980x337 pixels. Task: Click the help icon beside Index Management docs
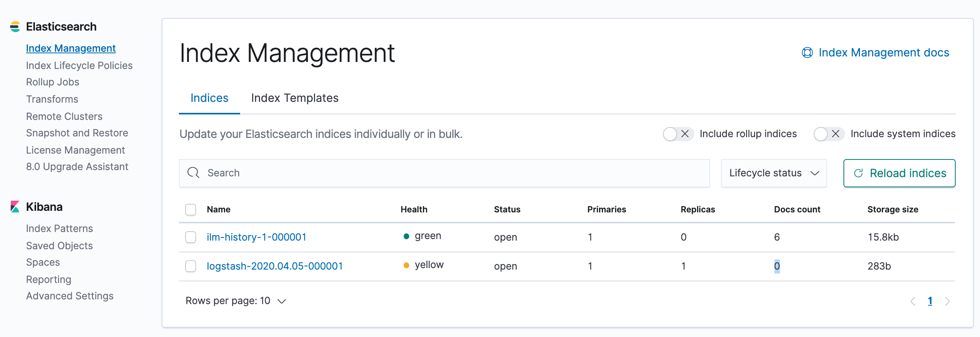click(807, 53)
